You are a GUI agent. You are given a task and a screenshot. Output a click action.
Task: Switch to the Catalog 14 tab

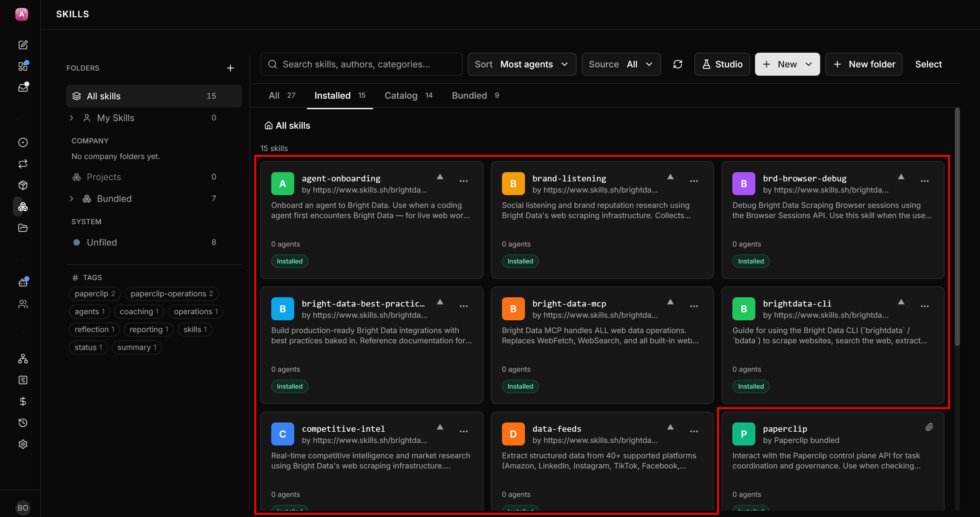point(408,95)
